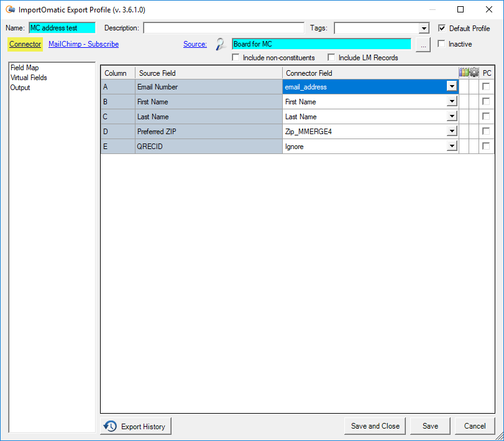Click the Board for MC source field
Viewport: 504px width, 441px height.
[x=321, y=44]
